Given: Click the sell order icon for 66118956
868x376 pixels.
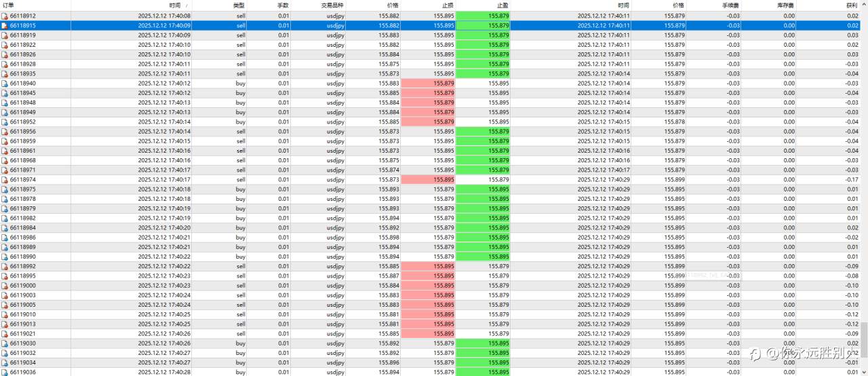Looking at the screenshot, I should tap(5, 132).
